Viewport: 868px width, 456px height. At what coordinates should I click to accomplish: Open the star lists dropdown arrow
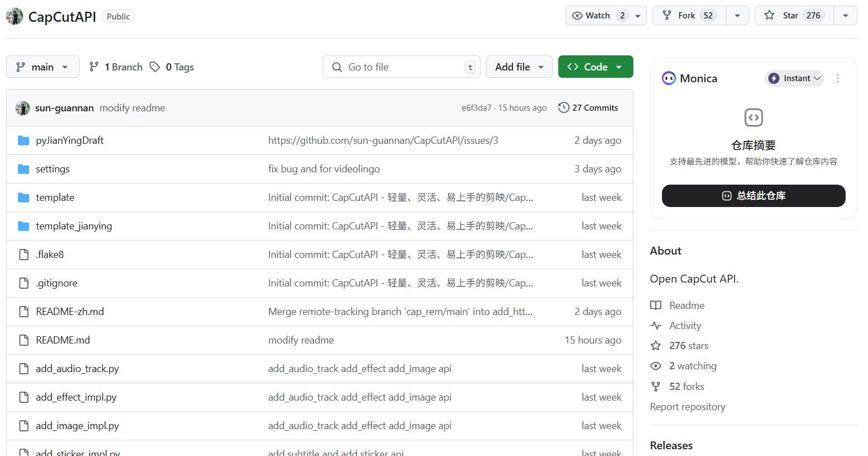[x=846, y=16]
